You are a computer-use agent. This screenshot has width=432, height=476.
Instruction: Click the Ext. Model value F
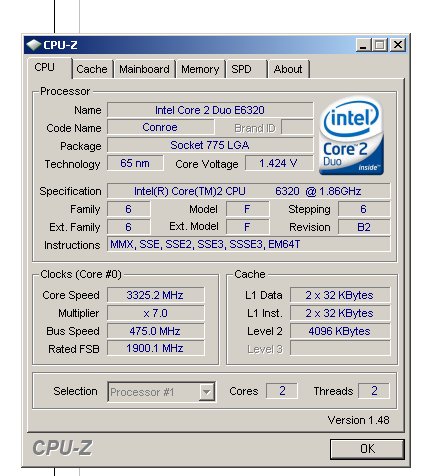coord(248,227)
